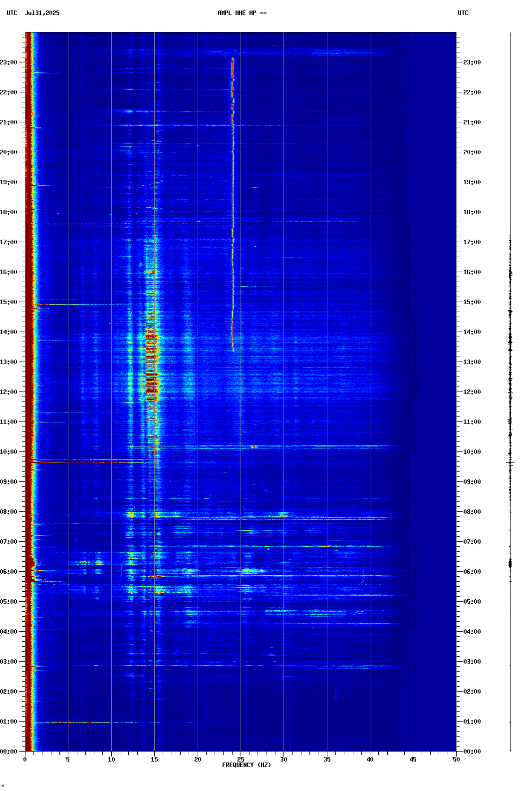Select 15:00 on the right-hand time axis
The height and width of the screenshot is (791, 532).
coord(472,302)
